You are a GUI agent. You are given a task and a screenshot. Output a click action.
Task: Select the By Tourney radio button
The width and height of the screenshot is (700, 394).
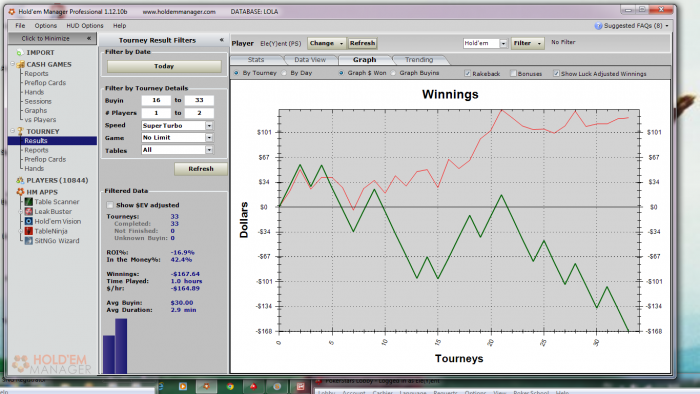tap(236, 73)
